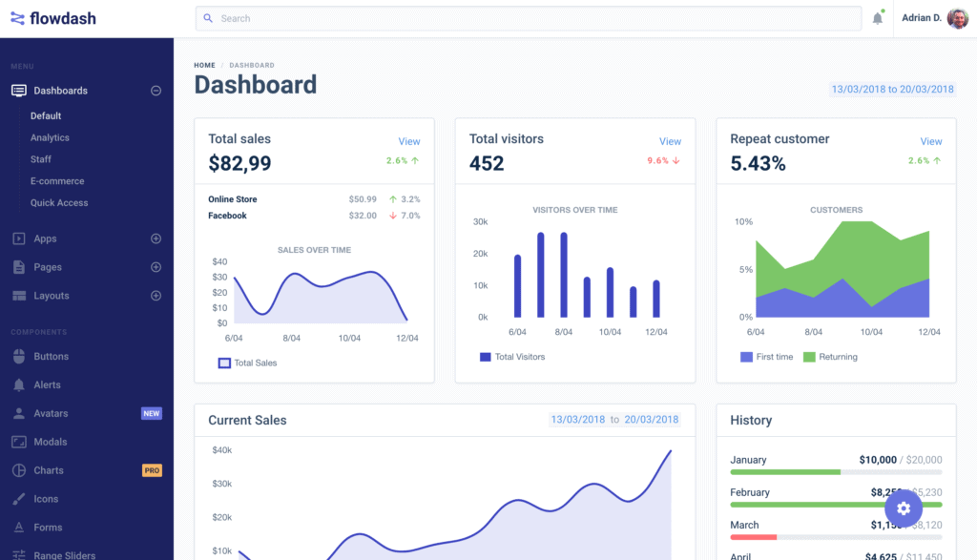Toggle Total Sales legend in chart
The width and height of the screenshot is (977, 560).
[247, 363]
